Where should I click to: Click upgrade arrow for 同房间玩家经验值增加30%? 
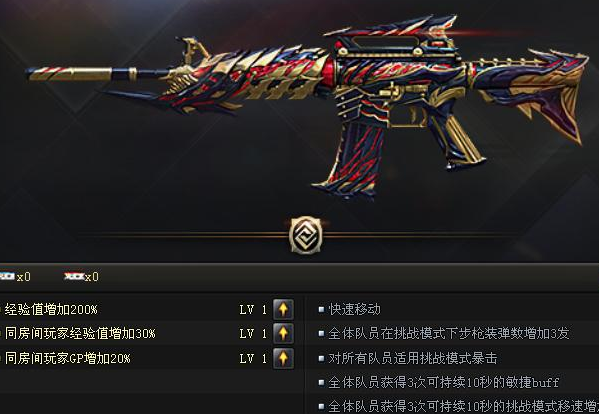283,333
